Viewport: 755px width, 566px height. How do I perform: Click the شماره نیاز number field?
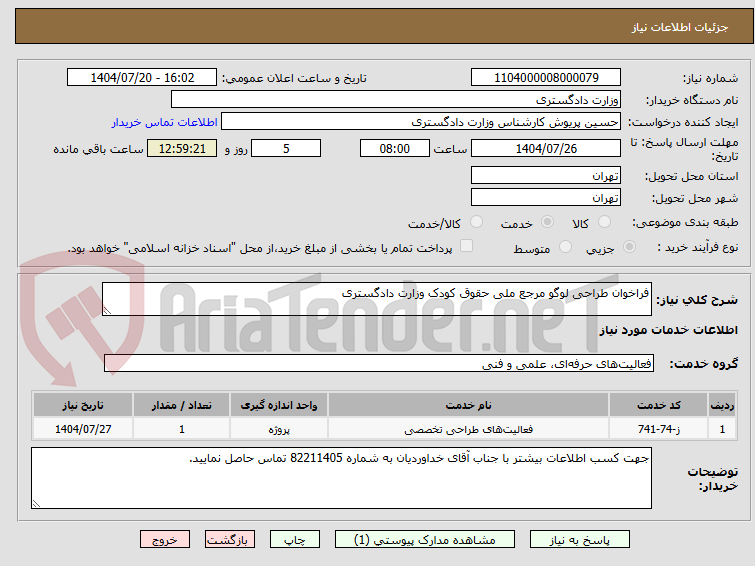(546, 78)
